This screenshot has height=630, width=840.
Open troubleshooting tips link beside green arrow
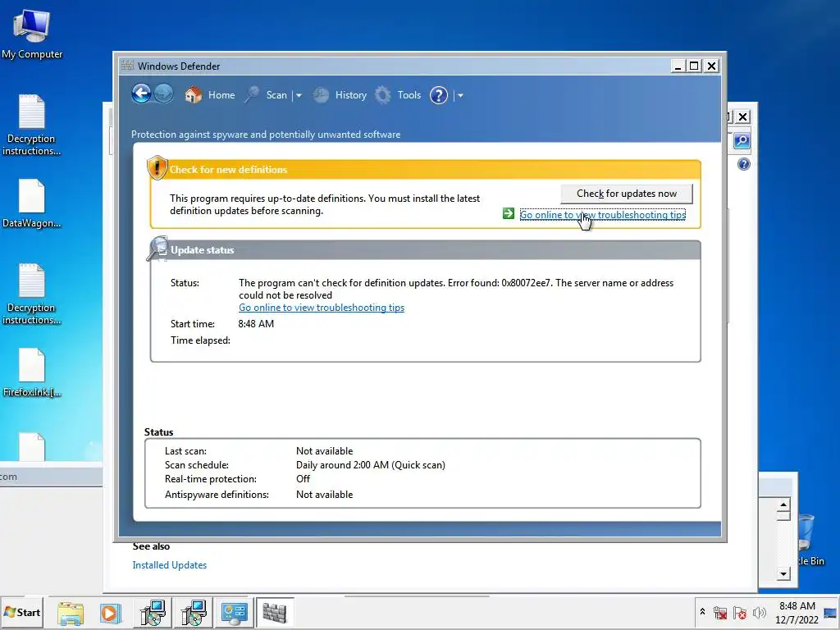603,215
